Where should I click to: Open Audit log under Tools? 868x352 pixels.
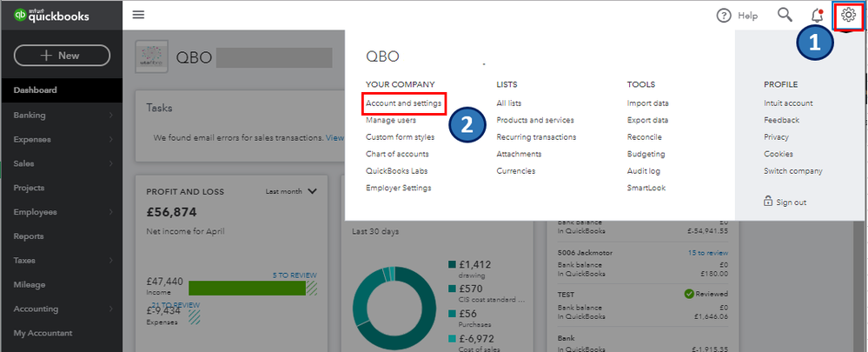[644, 171]
